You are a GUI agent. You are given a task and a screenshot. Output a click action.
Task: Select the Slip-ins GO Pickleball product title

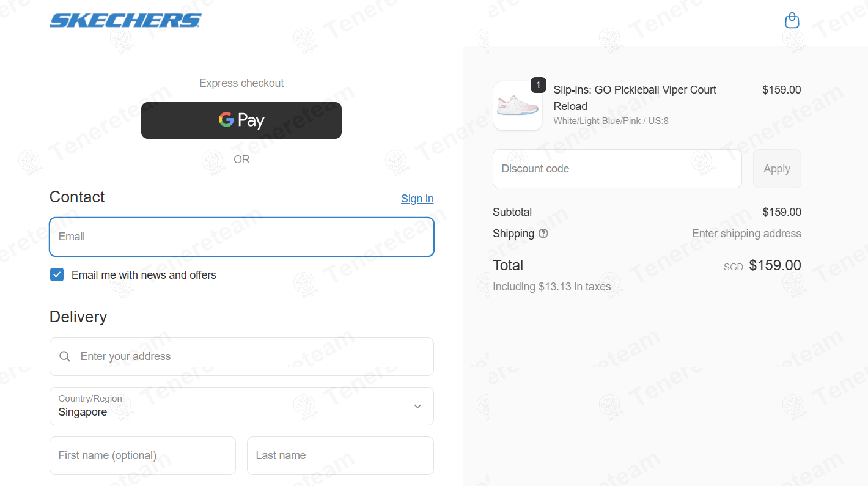pyautogui.click(x=635, y=98)
